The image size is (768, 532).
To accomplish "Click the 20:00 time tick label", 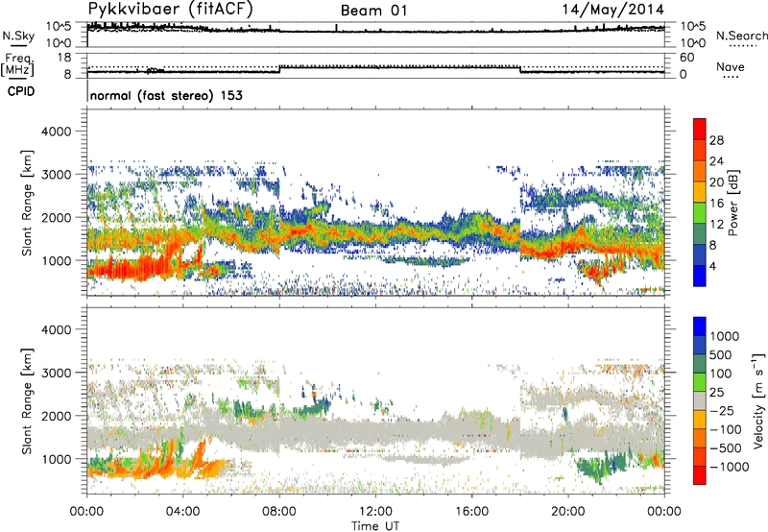I will 567,512.
